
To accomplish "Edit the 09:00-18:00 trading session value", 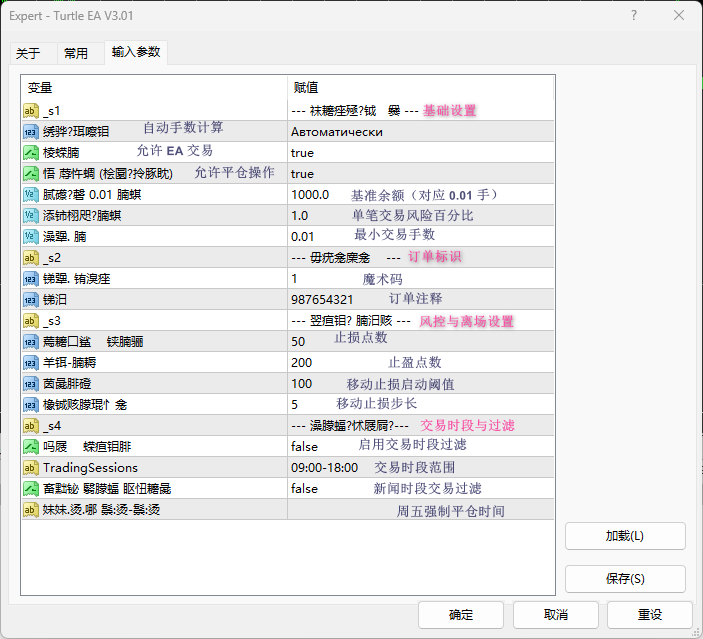I will (x=421, y=468).
